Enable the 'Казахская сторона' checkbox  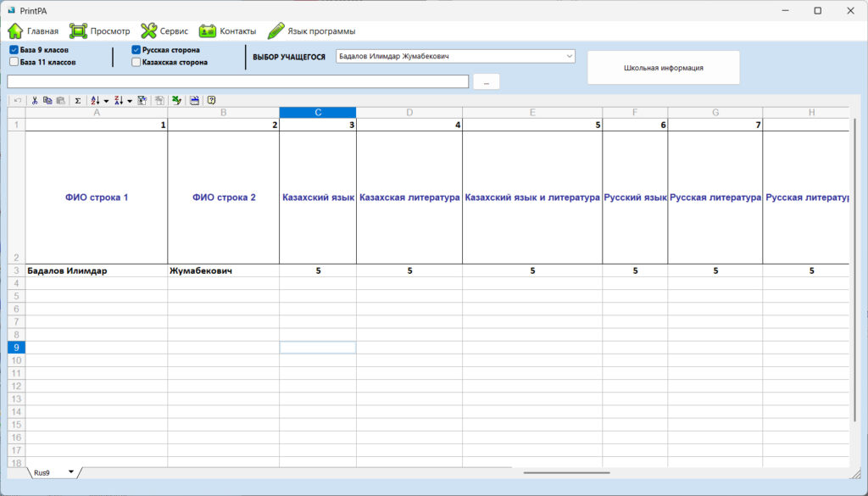[x=136, y=62]
